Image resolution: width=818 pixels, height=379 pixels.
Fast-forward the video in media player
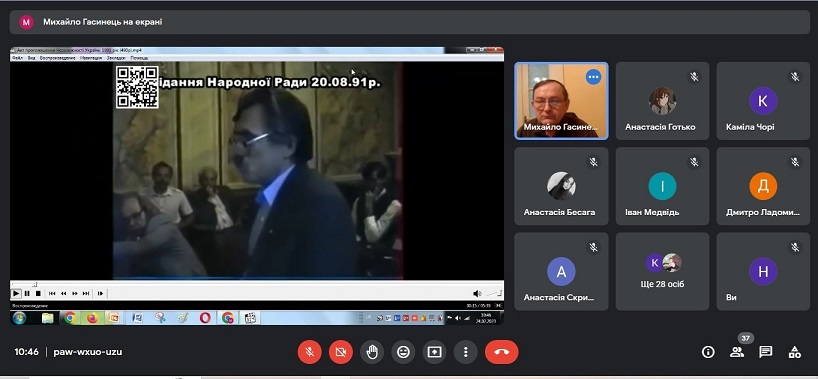pos(75,293)
